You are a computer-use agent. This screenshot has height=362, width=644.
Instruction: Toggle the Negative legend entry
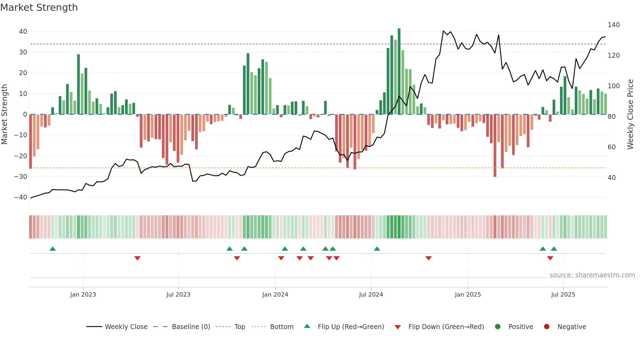565,327
